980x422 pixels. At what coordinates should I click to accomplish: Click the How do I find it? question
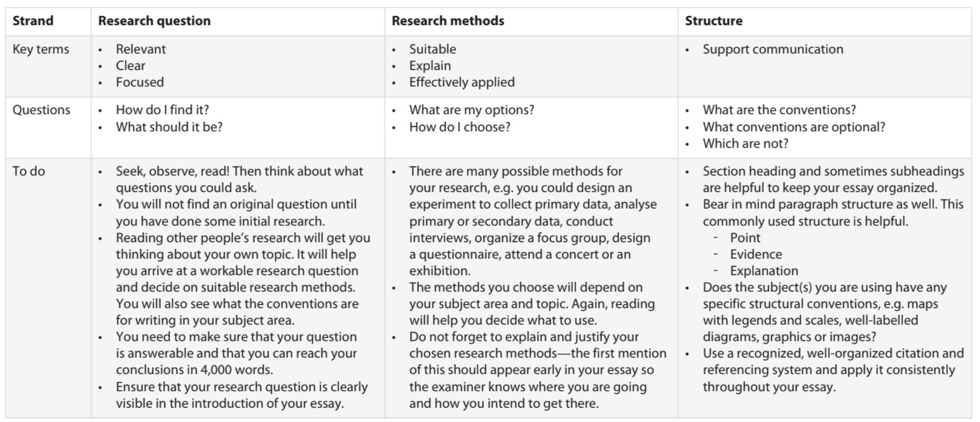(162, 110)
